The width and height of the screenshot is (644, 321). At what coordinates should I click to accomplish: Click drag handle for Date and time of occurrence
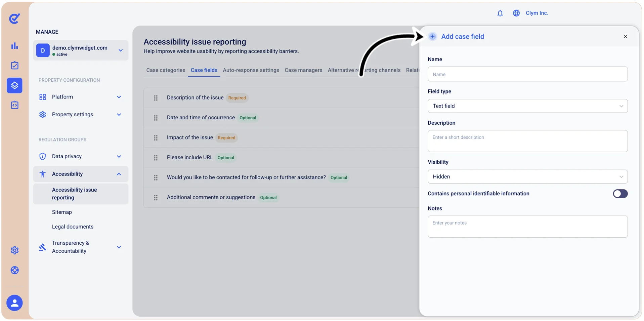156,118
